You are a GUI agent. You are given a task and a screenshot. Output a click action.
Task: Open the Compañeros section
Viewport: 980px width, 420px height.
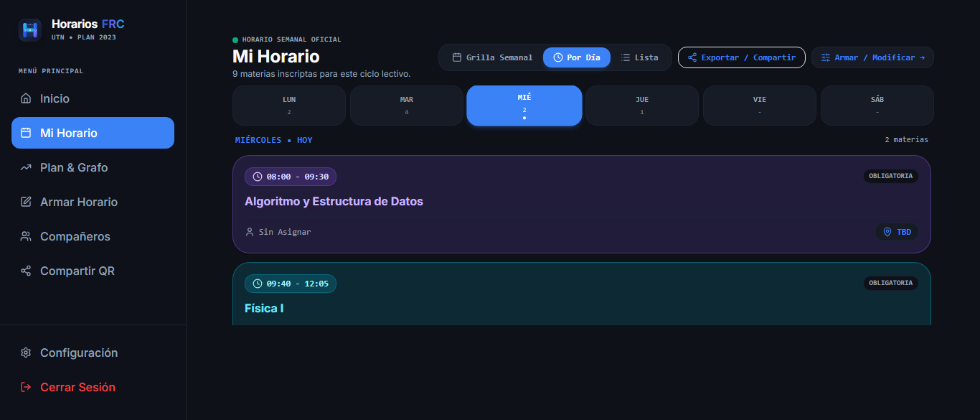[x=93, y=236]
